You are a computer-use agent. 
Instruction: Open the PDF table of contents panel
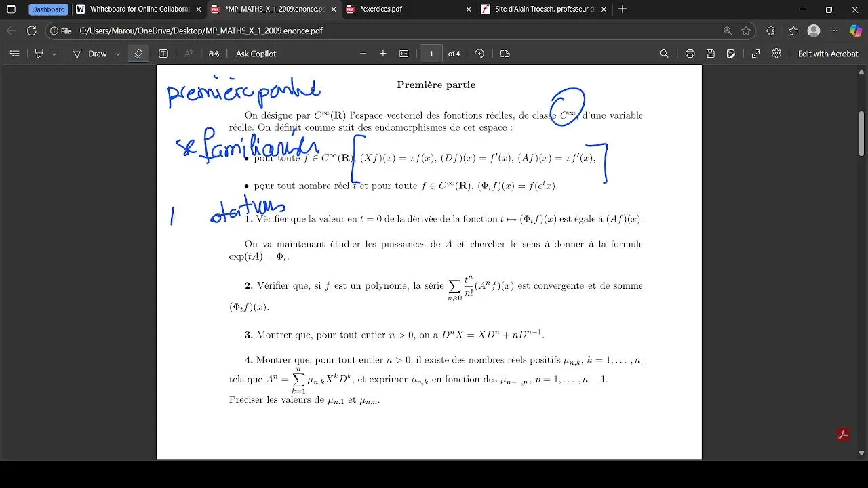coord(15,54)
